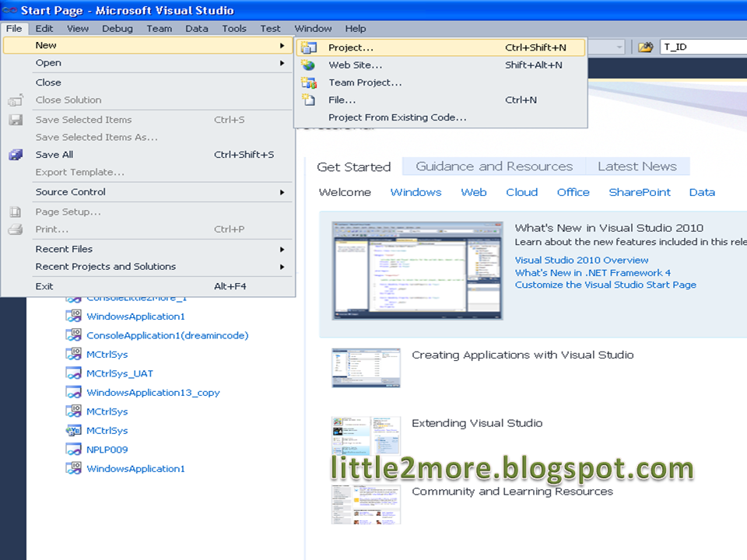
Task: Click the Visual Studio logo in title bar
Action: 9,10
